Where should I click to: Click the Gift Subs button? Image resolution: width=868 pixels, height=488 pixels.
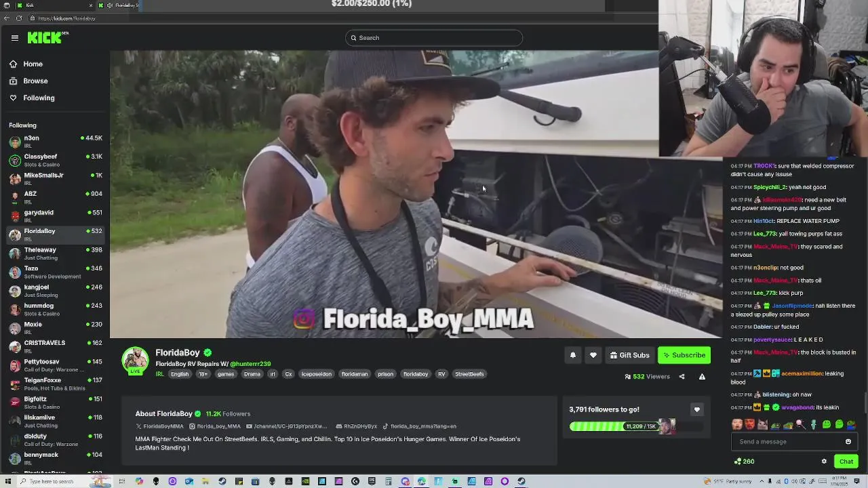point(629,355)
